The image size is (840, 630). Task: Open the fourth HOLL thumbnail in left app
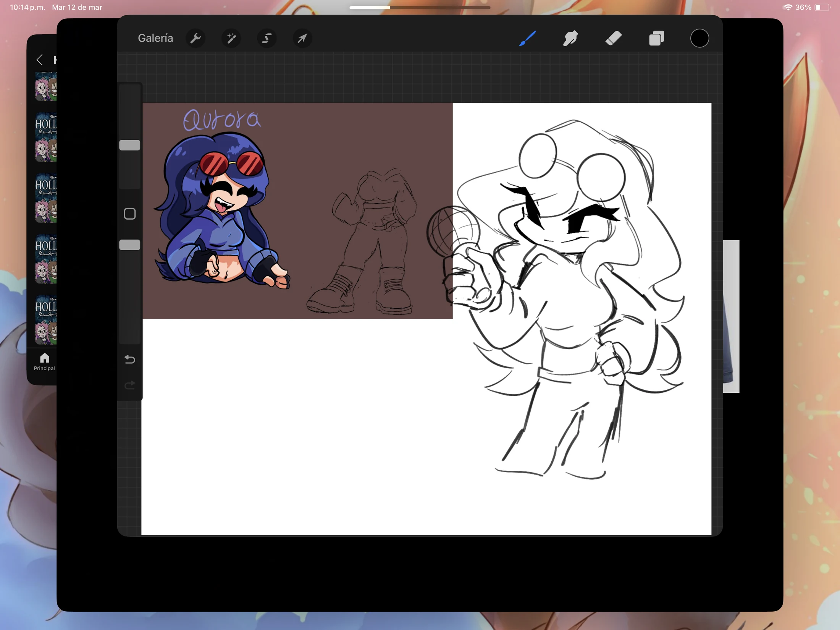click(x=46, y=259)
